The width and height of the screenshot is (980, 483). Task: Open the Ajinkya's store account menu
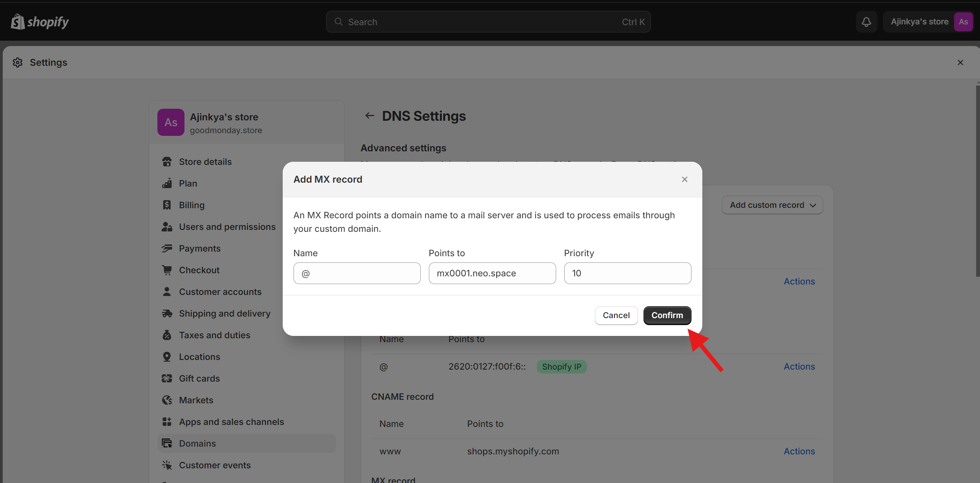click(x=928, y=22)
